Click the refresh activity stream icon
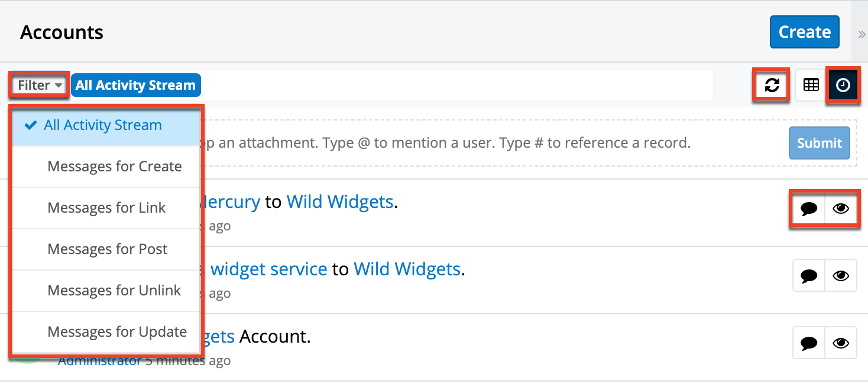This screenshot has height=384, width=868. 772,86
